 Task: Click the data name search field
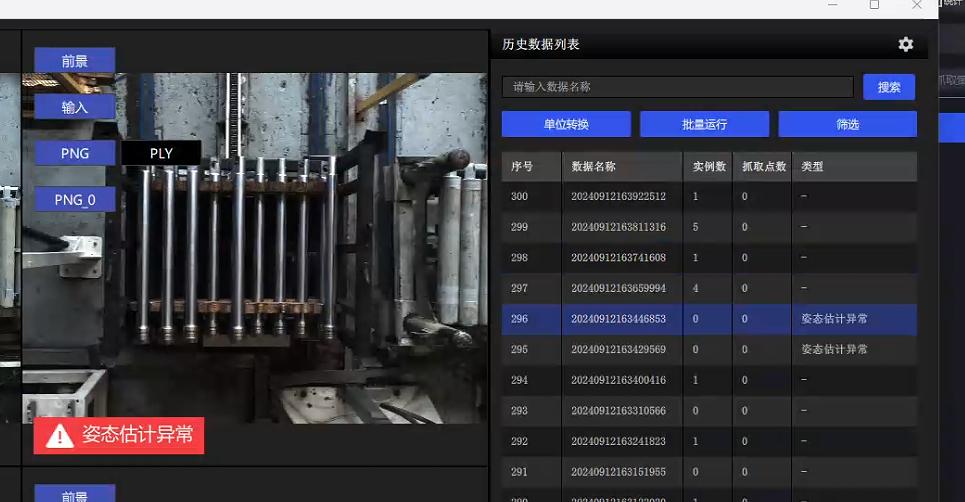point(678,87)
